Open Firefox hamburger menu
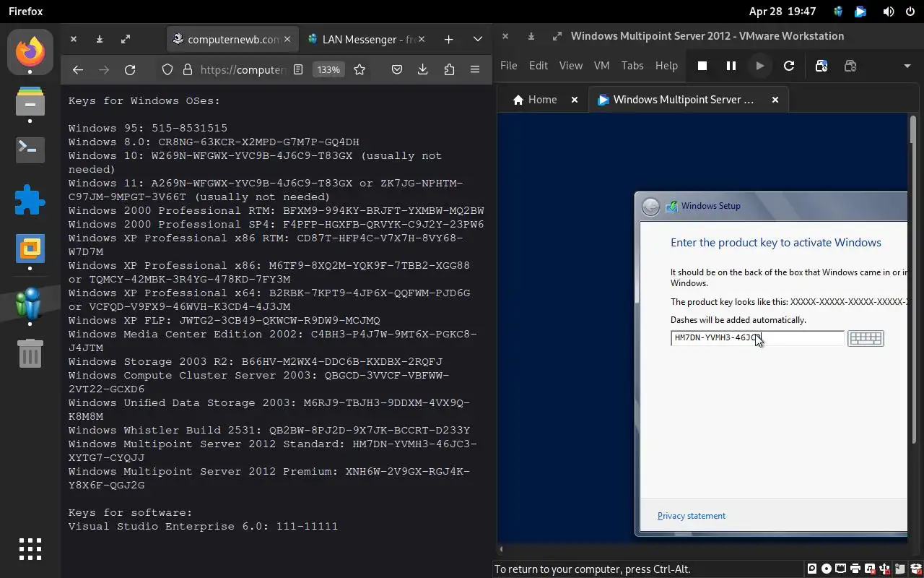924x578 pixels. pos(475,69)
